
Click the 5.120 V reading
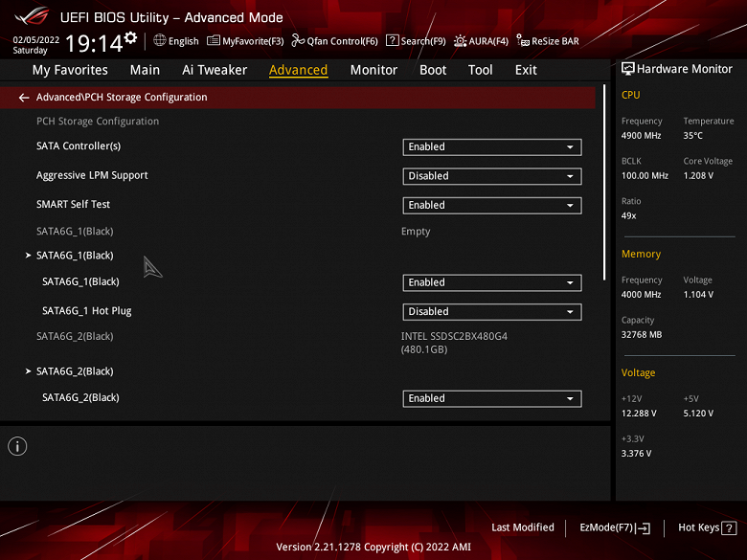coord(698,414)
